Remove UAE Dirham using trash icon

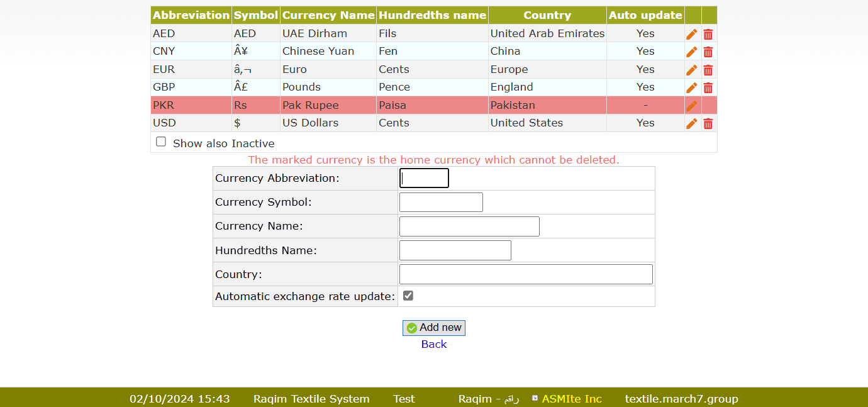point(708,34)
